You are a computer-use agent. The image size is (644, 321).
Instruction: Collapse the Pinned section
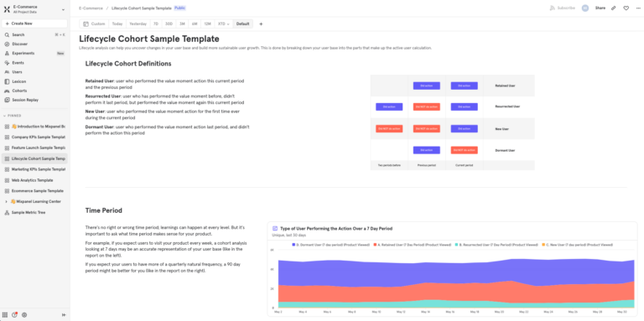coord(13,116)
